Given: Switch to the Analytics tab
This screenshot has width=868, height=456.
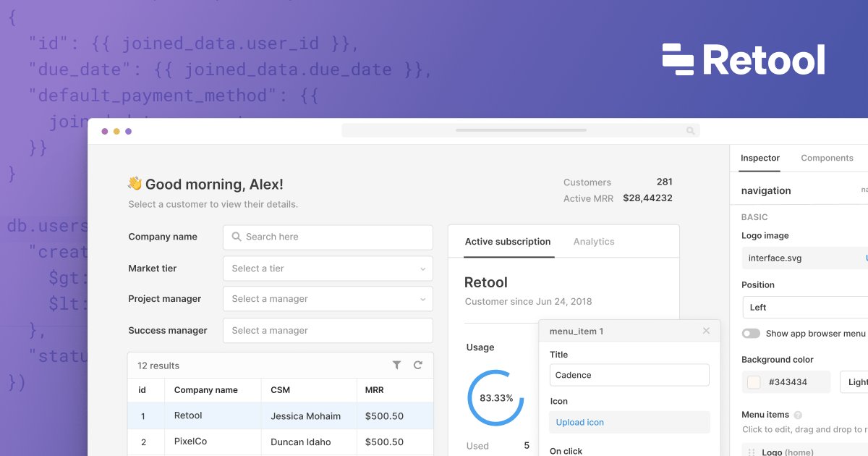Looking at the screenshot, I should tap(593, 241).
